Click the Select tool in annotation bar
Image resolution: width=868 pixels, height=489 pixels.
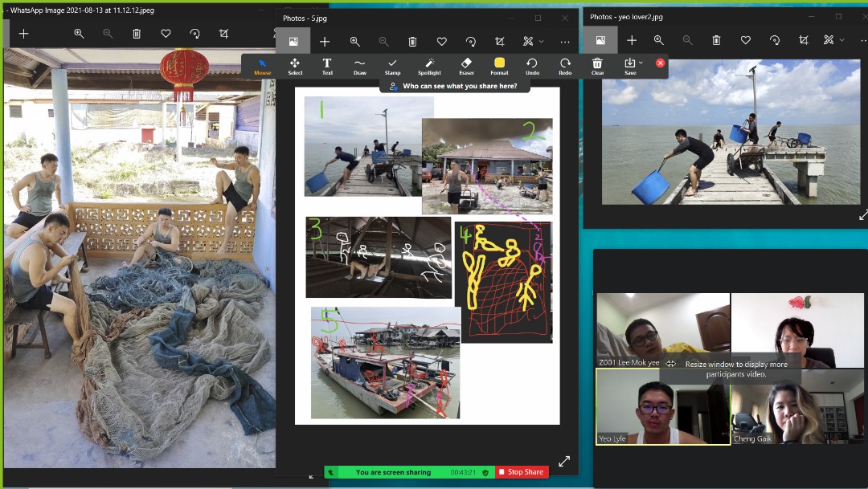(x=295, y=66)
